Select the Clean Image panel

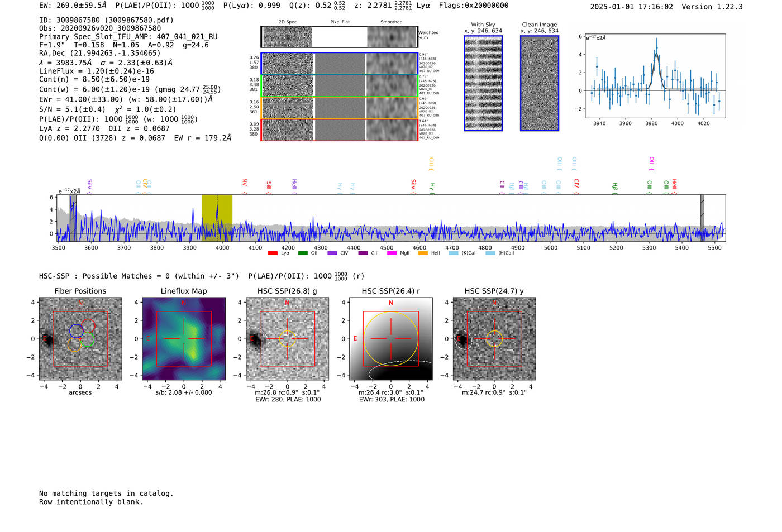point(540,83)
